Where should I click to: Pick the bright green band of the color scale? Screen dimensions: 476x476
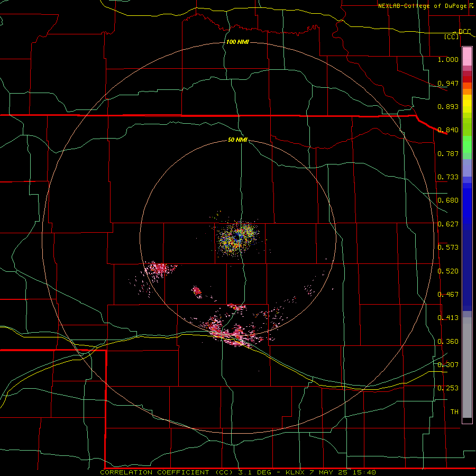tap(467, 144)
